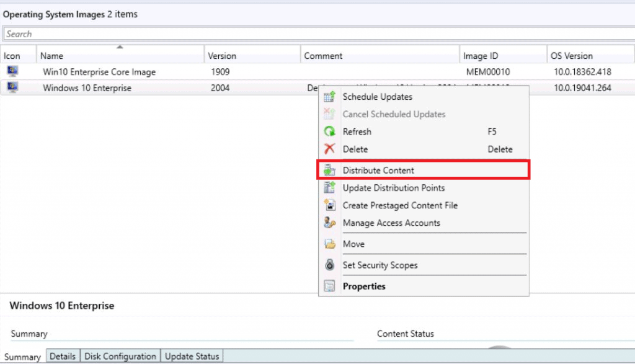This screenshot has height=364, width=635.
Task: Click the red X Delete icon
Action: click(x=329, y=149)
